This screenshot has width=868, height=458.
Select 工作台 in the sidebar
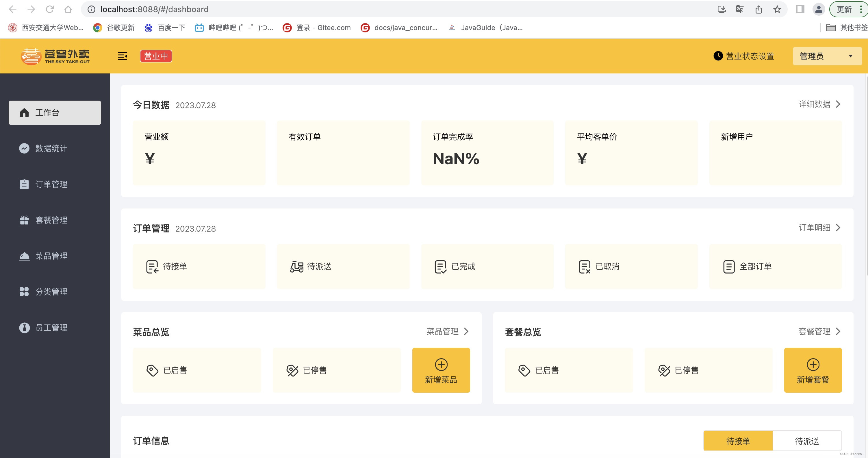[55, 113]
